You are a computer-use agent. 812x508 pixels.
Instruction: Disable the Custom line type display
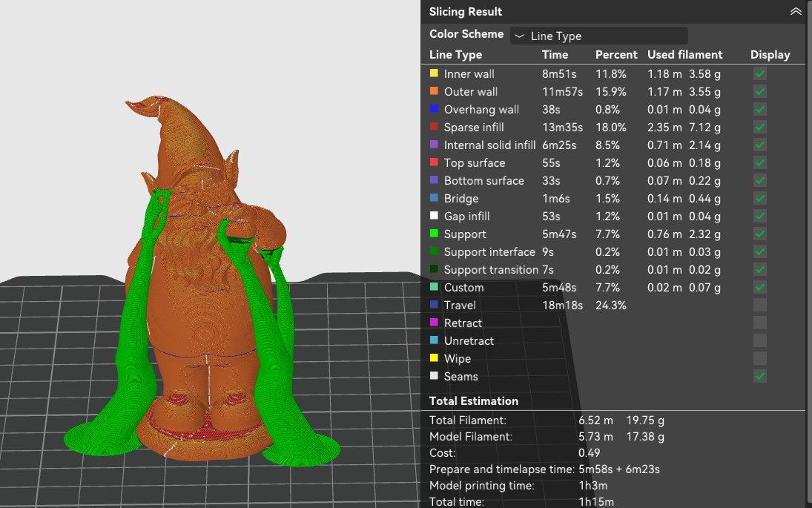[759, 287]
